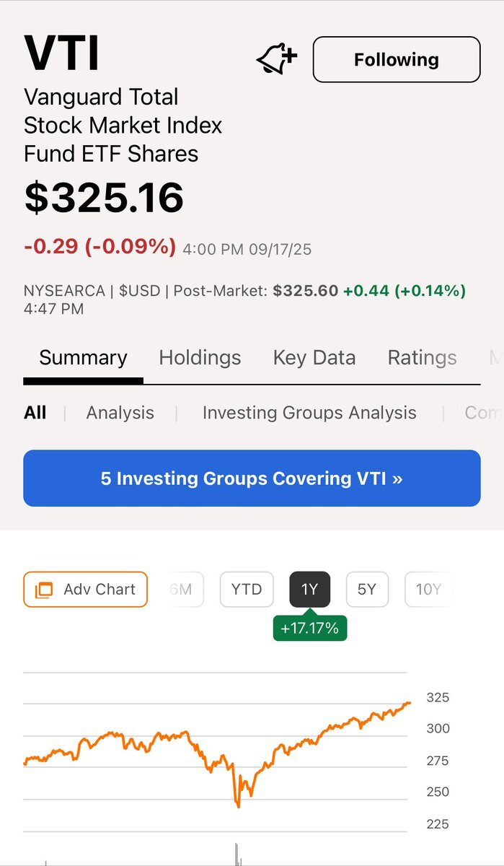Toggle the Following button for VTI
The height and width of the screenshot is (866, 504).
[396, 59]
